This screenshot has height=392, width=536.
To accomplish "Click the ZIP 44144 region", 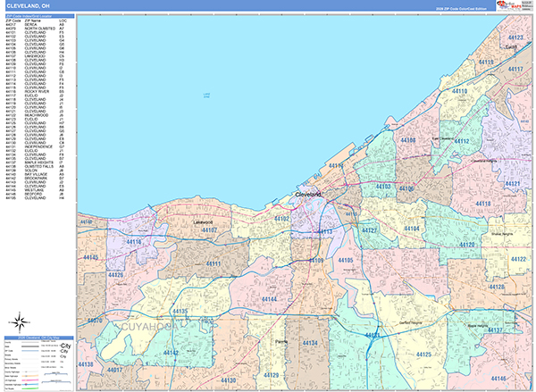I will pyautogui.click(x=269, y=298).
